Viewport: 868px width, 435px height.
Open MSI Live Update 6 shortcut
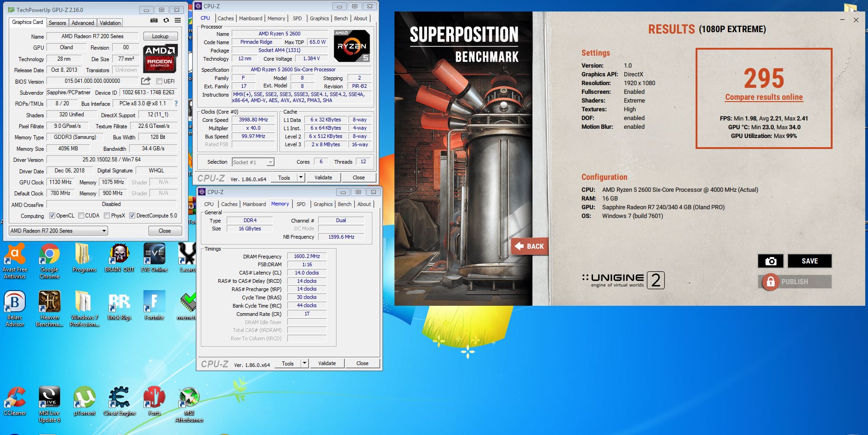click(x=49, y=405)
